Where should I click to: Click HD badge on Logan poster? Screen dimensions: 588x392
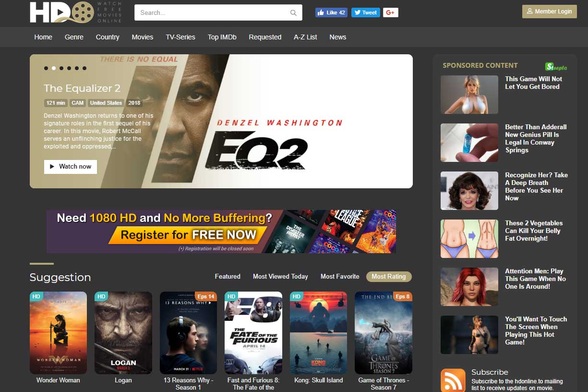click(x=101, y=296)
